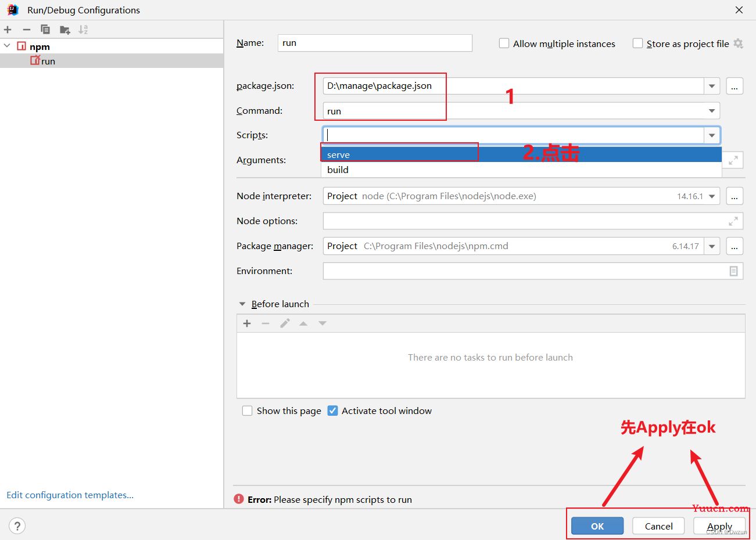Click the Cancel button
Image resolution: width=756 pixels, height=540 pixels.
[x=658, y=526]
